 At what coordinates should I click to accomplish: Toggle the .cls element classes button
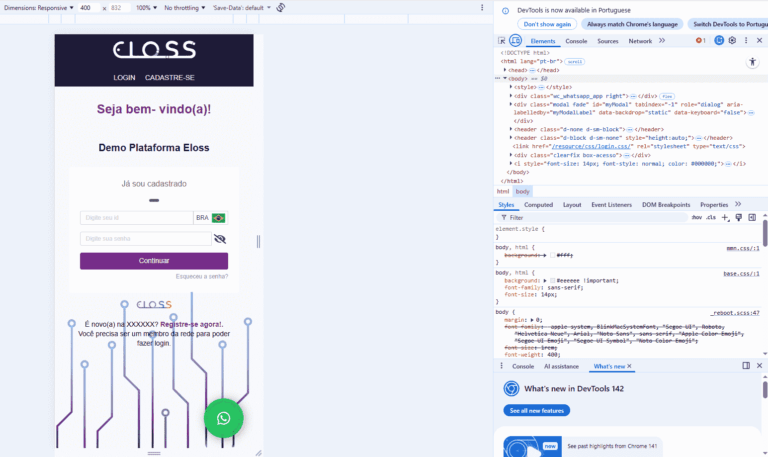pyautogui.click(x=711, y=217)
